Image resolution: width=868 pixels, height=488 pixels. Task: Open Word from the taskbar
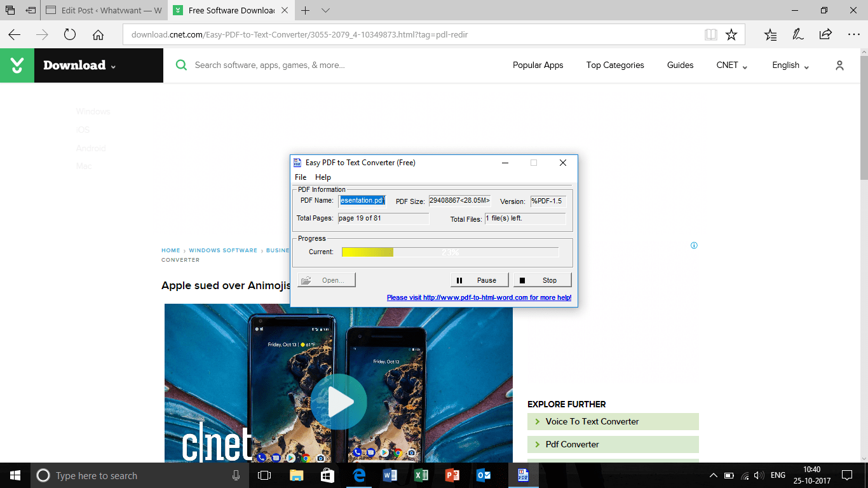click(x=390, y=475)
